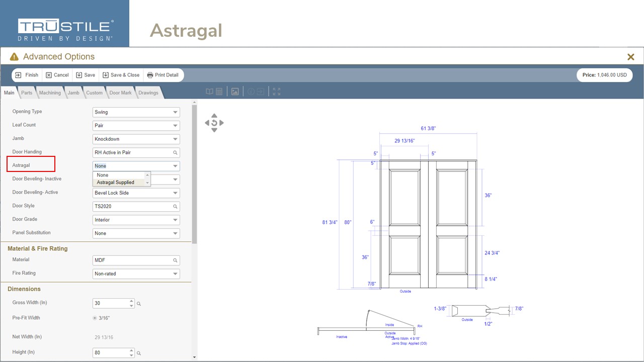Click the greyed info circle icon
The image size is (644, 362).
tap(251, 92)
